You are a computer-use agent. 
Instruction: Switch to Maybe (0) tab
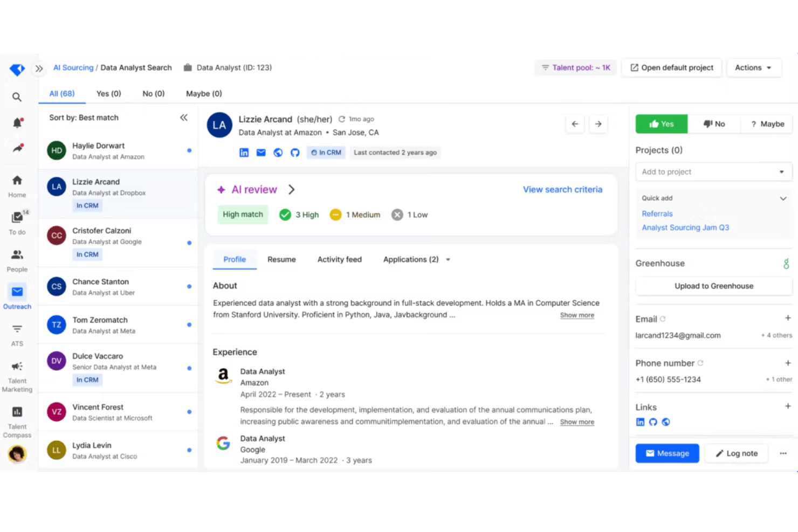click(204, 94)
